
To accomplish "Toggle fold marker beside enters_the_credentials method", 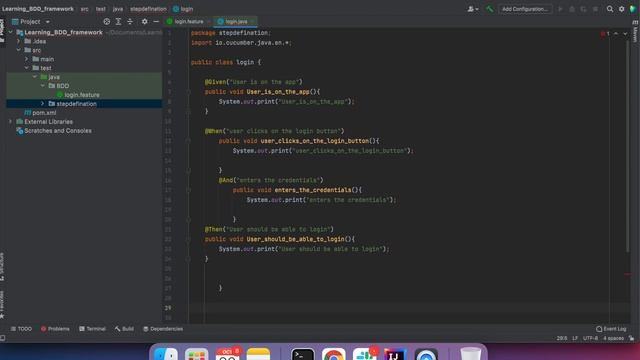I will (x=188, y=190).
